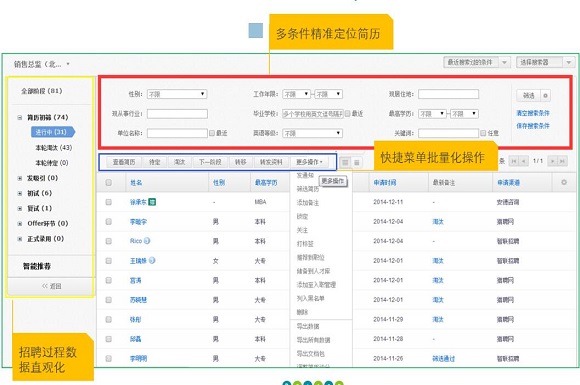Go to first page in pagination
Viewport: 580px width, 385px height.
pyautogui.click(x=514, y=161)
